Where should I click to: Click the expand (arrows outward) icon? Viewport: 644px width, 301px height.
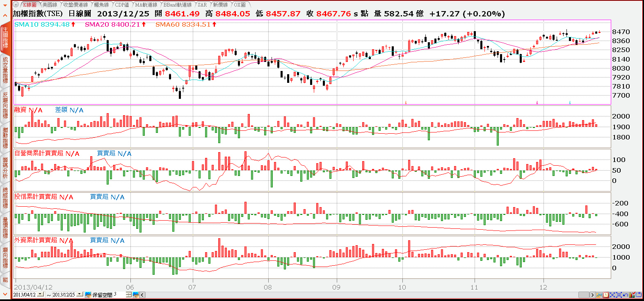[619, 294]
